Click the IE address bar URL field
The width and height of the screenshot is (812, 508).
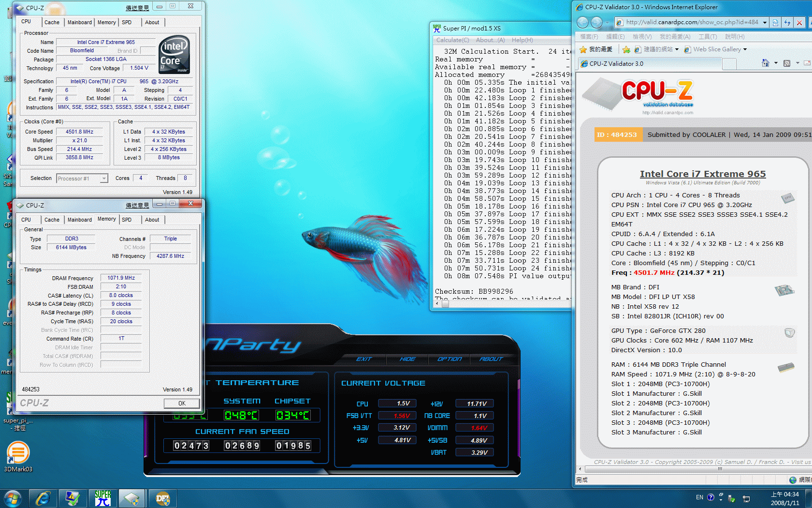point(692,22)
